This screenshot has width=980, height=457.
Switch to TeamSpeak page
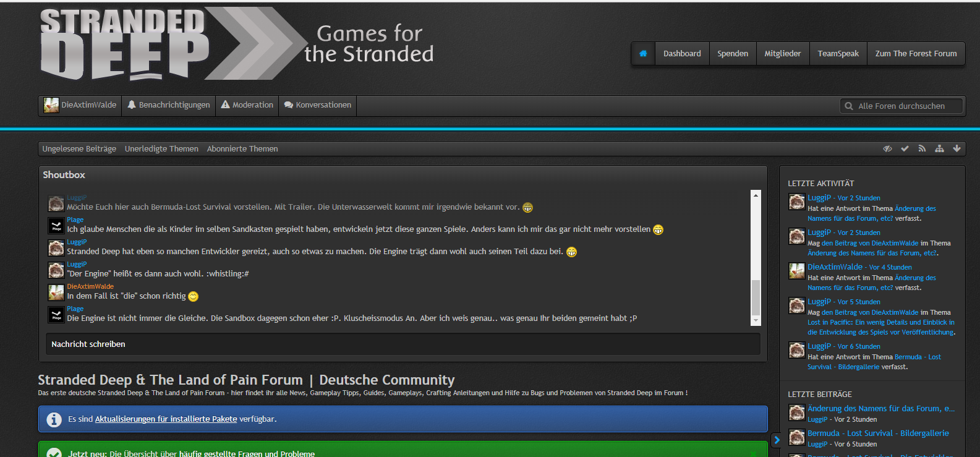tap(838, 54)
